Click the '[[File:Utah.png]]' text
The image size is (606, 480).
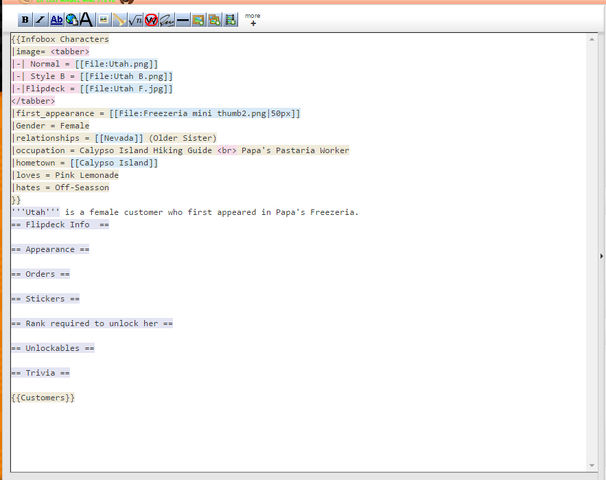(x=116, y=64)
